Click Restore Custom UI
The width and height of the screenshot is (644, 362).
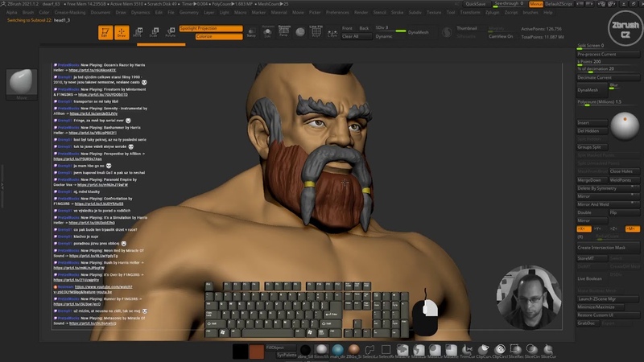point(609,315)
